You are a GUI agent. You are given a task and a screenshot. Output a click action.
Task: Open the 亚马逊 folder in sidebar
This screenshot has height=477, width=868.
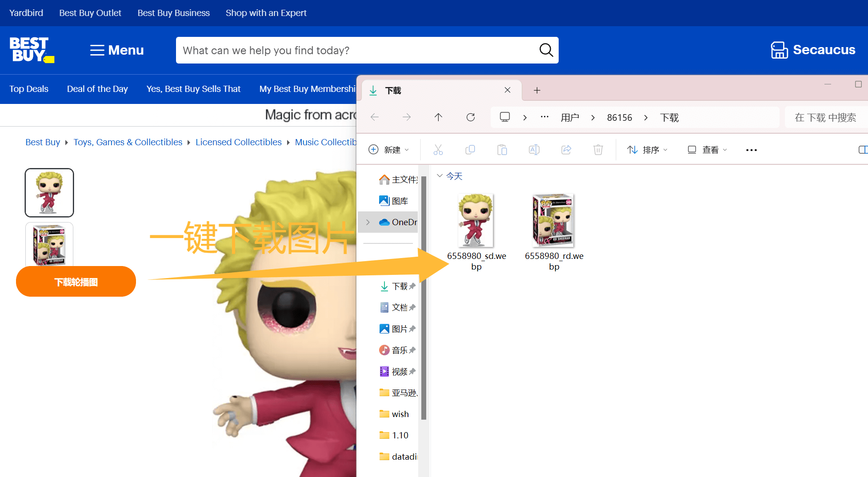pos(398,393)
